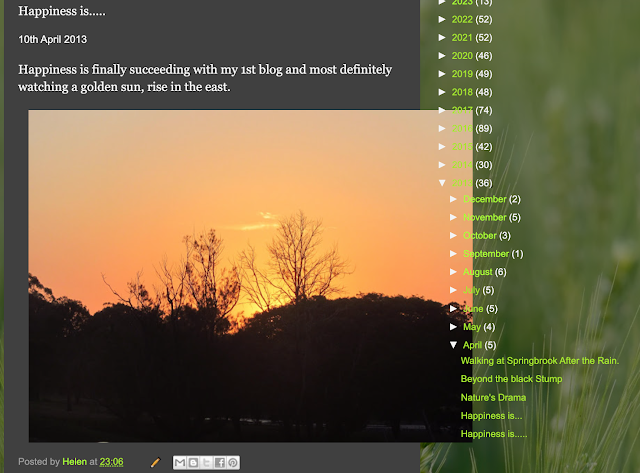
Task: Expand the 2020 archive arrow
Action: tap(442, 56)
